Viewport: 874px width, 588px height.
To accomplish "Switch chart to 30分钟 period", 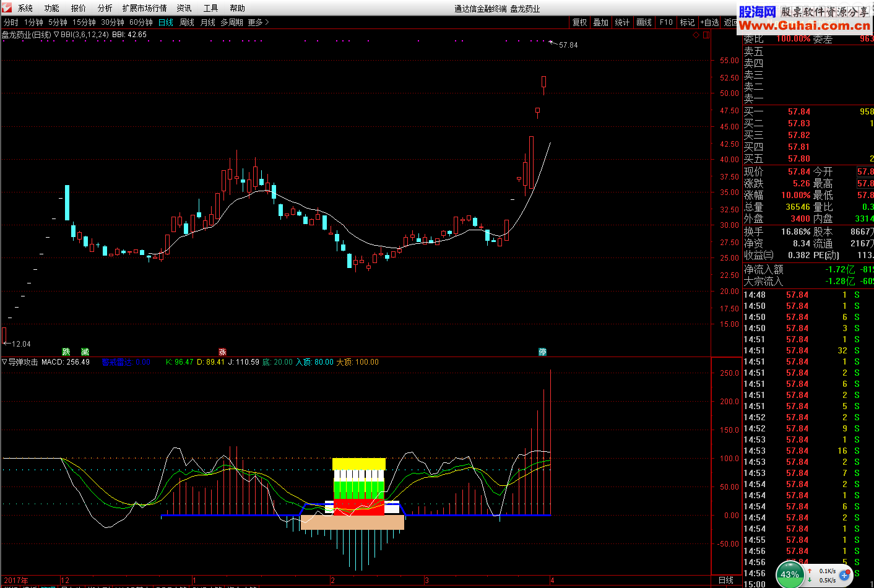I will point(113,22).
